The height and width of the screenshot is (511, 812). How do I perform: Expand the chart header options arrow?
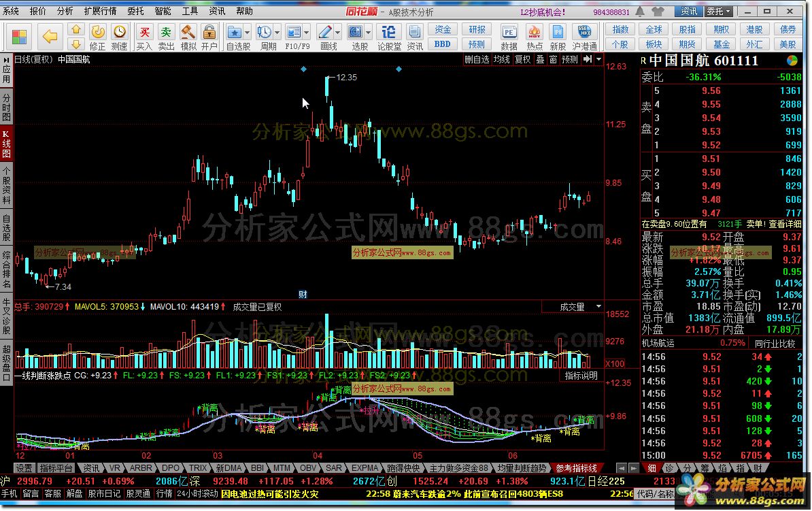tap(598, 60)
